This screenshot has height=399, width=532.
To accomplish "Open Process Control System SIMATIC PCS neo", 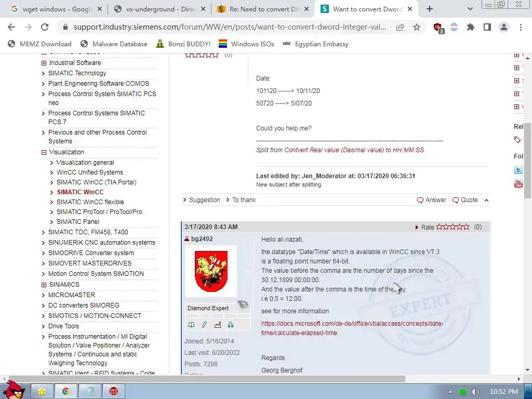I will [102, 98].
